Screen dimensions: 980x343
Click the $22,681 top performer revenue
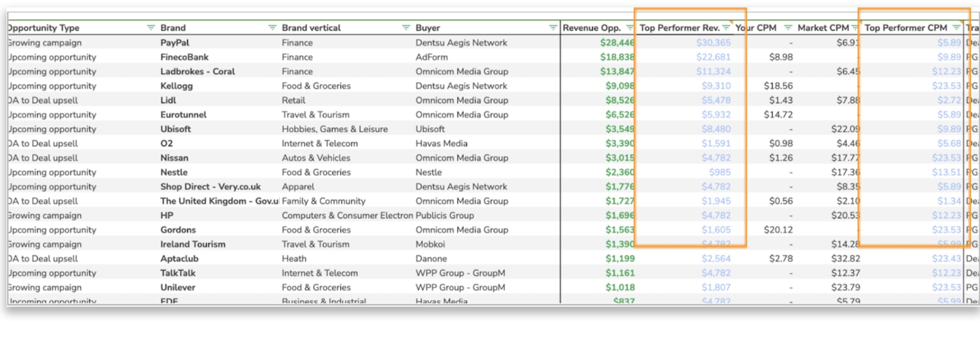(713, 57)
